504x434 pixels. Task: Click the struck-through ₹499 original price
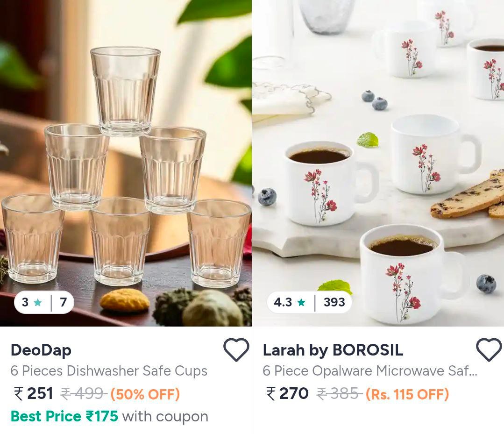(84, 393)
